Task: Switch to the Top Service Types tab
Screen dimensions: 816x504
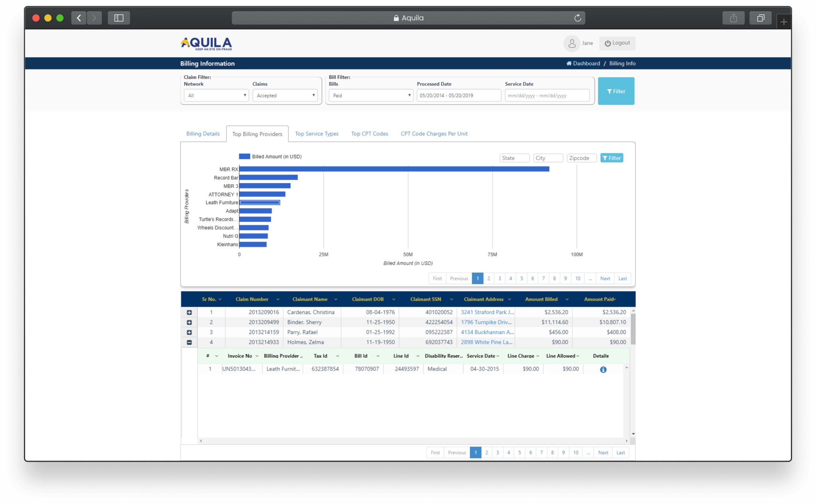Action: click(x=316, y=133)
